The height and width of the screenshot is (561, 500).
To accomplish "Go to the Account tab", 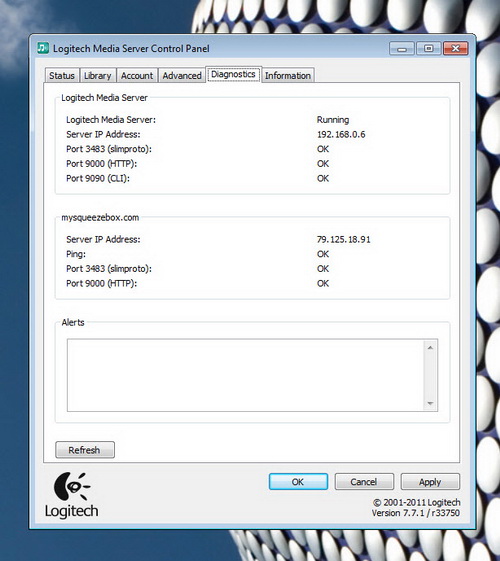I will pos(137,75).
